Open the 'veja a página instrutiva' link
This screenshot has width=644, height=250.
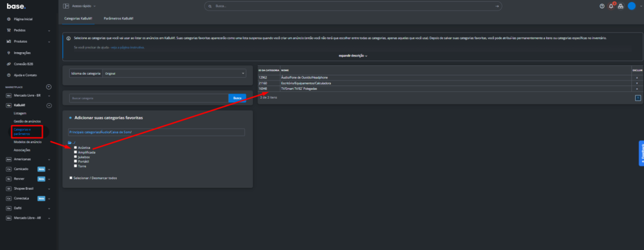[128, 48]
